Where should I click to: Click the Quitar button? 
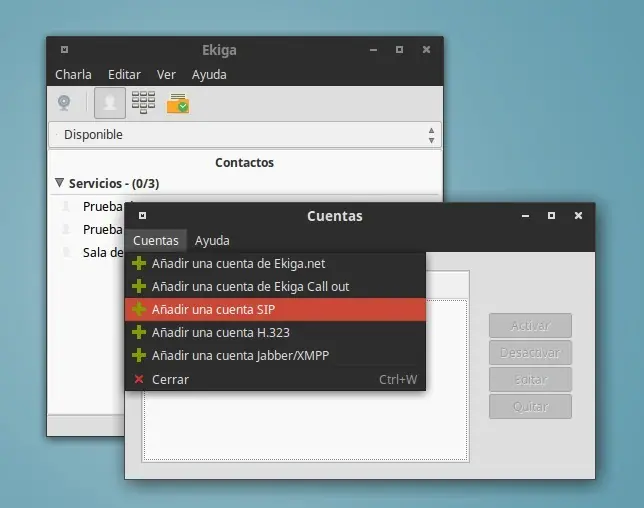pos(530,407)
